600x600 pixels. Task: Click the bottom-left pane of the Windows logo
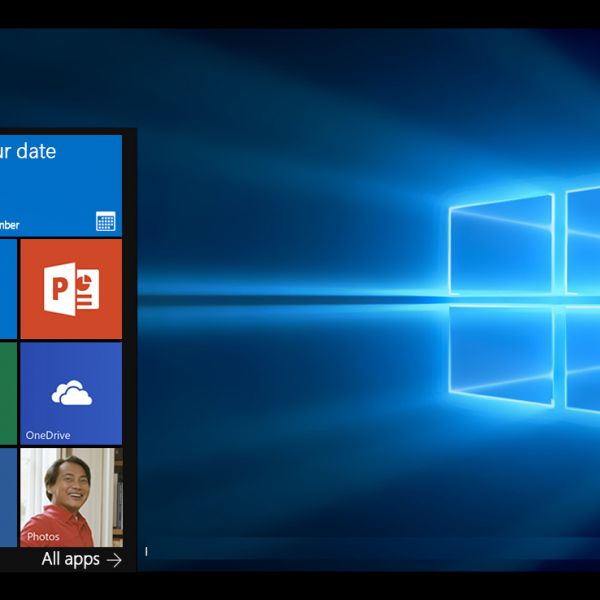(x=500, y=355)
